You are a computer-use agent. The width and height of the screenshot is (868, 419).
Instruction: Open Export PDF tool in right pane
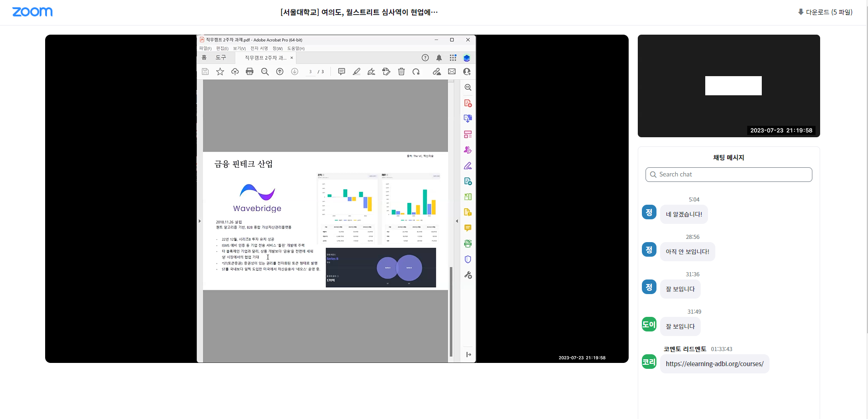tap(468, 119)
